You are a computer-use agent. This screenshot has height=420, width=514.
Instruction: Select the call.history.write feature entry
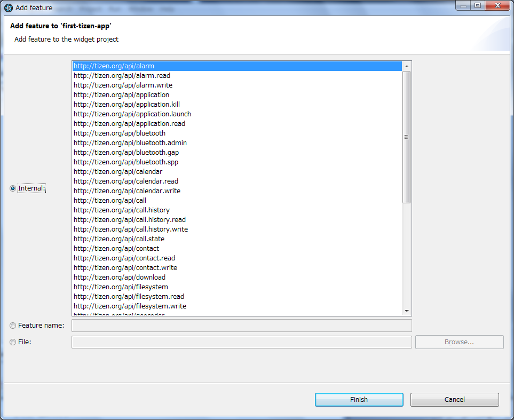[238, 229]
